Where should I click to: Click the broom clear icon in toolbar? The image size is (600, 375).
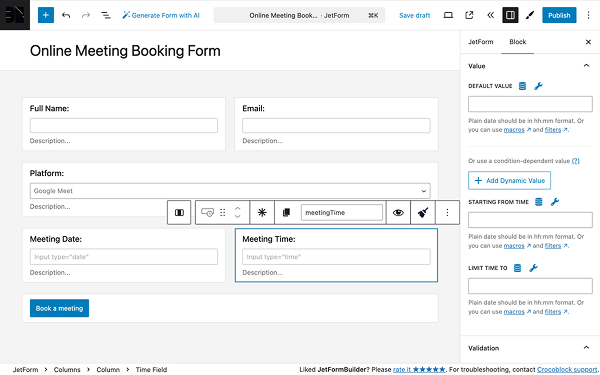pyautogui.click(x=423, y=212)
